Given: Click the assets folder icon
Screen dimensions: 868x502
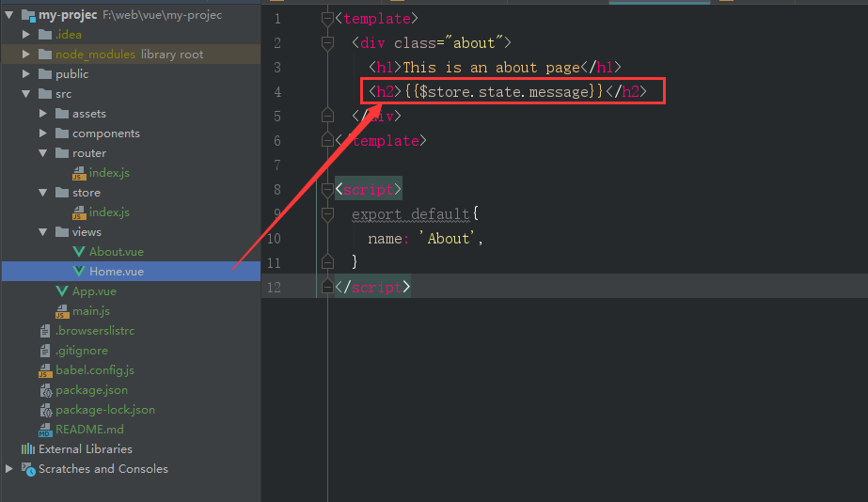Looking at the screenshot, I should click(x=63, y=114).
